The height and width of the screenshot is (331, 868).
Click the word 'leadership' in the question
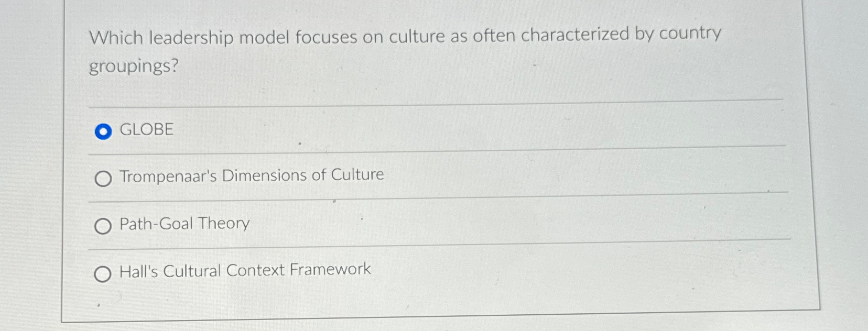[191, 38]
